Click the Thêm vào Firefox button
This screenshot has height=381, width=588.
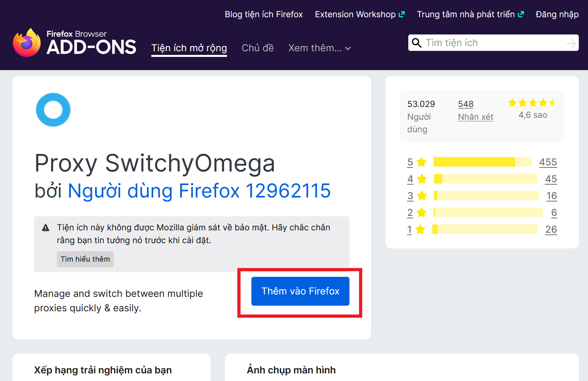300,291
